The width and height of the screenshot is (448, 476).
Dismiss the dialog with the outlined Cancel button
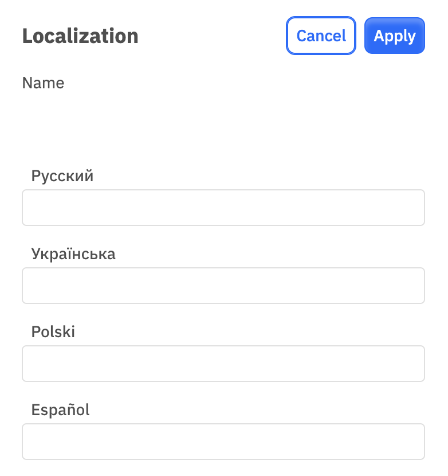321,36
